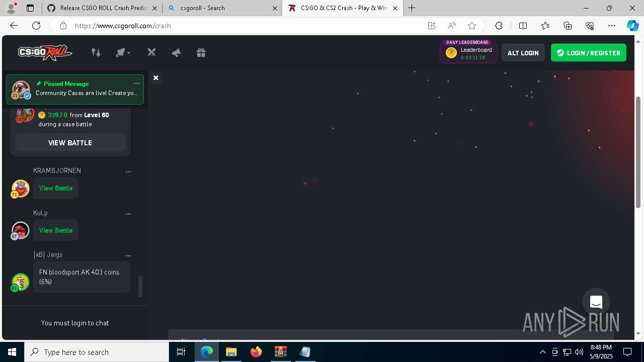This screenshot has height=362, width=644.
Task: Close the chat panel with X
Action: point(156,77)
